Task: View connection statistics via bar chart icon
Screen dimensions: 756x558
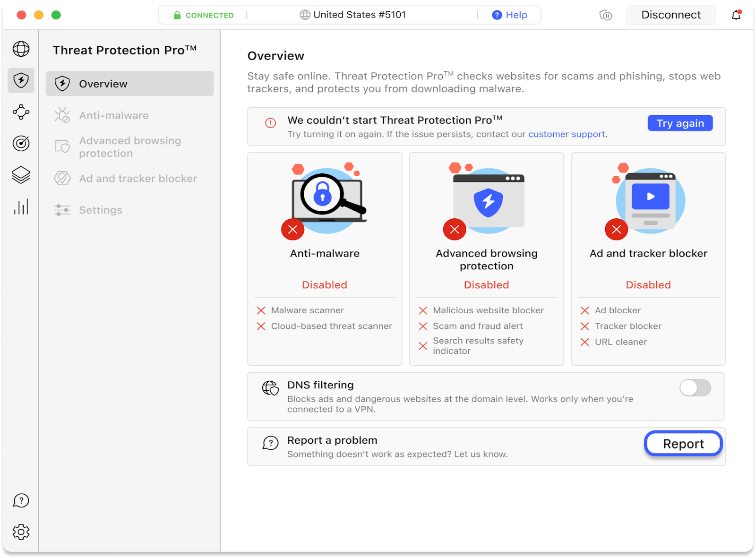Action: point(21,206)
